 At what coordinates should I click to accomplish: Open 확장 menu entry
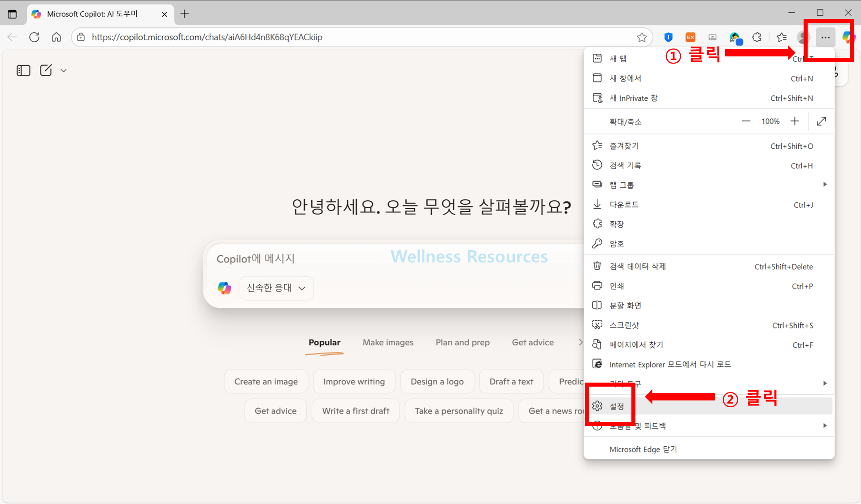[x=709, y=224]
